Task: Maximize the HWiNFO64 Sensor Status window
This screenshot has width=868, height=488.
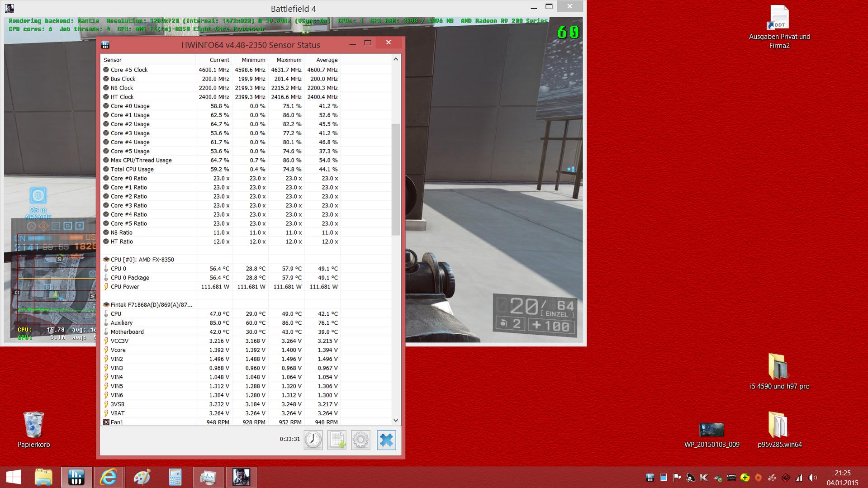Action: tap(368, 43)
